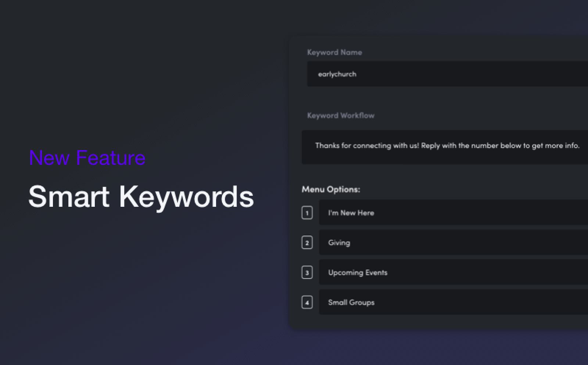Click inside the Keyword Name input field
The width and height of the screenshot is (588, 365).
coord(441,74)
